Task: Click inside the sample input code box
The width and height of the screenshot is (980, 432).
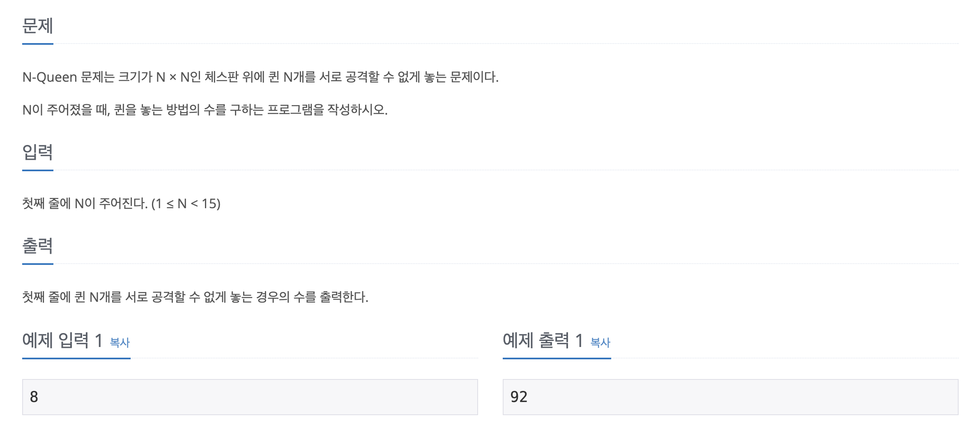Action: pyautogui.click(x=250, y=397)
